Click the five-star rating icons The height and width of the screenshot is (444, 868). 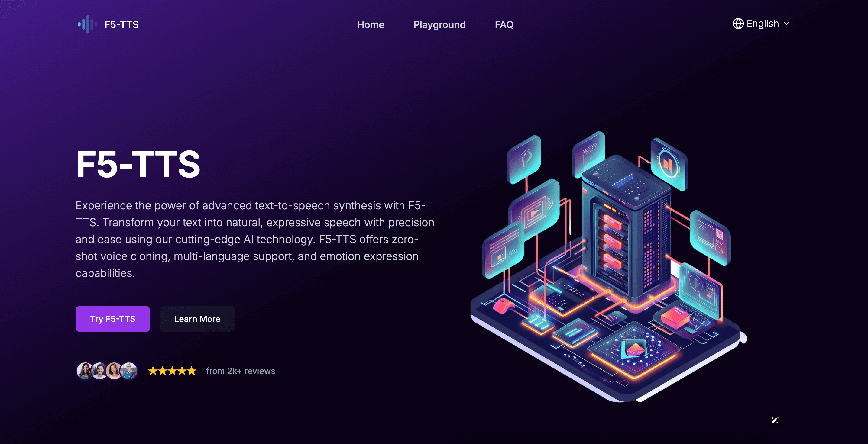click(x=172, y=371)
